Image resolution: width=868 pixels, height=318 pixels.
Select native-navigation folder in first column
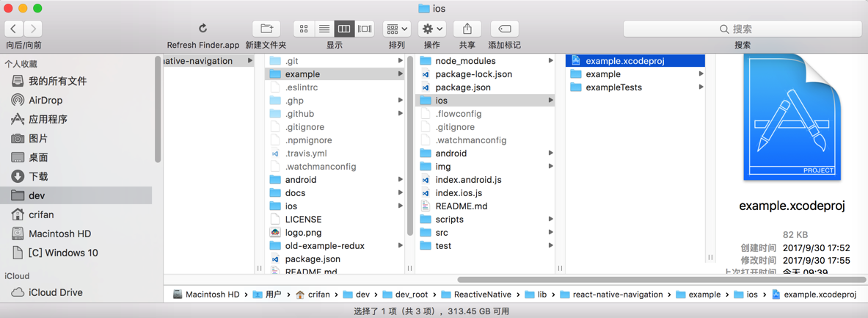click(x=210, y=61)
